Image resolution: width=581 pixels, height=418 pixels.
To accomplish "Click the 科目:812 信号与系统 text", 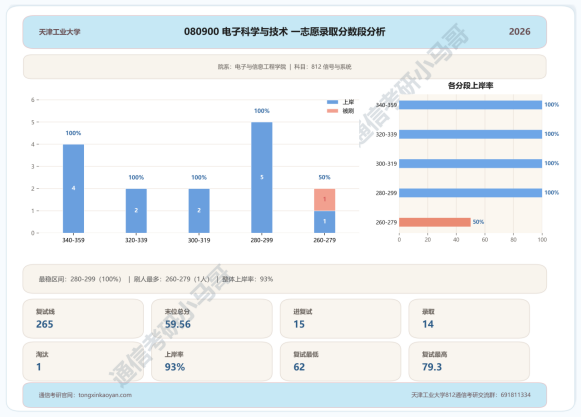I will pos(323,67).
